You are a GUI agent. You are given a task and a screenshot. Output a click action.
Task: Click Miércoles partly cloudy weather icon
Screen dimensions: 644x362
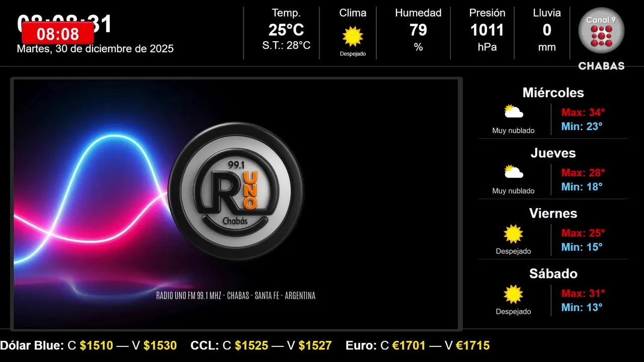514,112
